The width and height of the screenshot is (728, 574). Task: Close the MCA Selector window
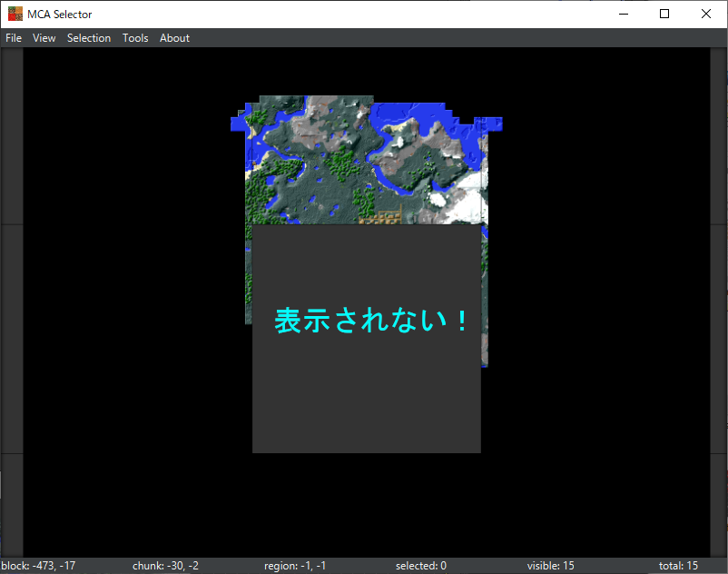click(705, 14)
